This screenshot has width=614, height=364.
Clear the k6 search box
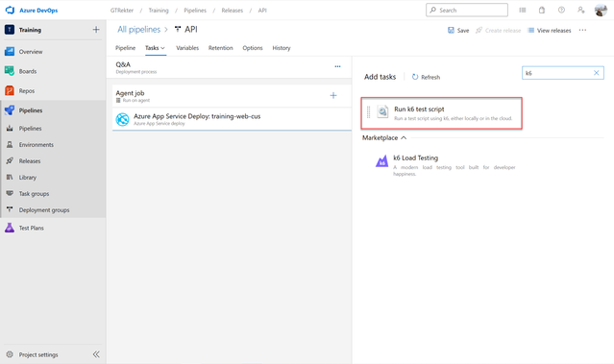(596, 73)
